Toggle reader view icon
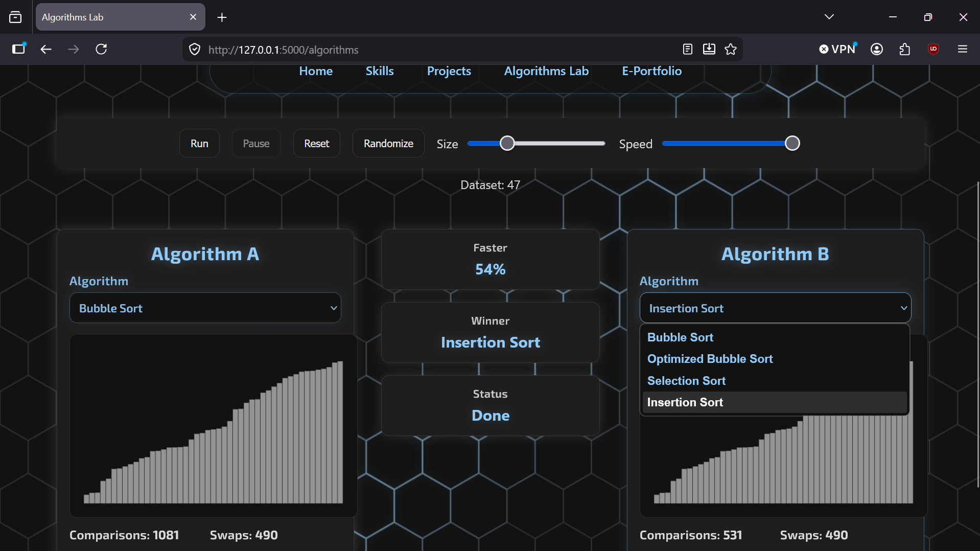Screen dimensions: 980x551 688,49
